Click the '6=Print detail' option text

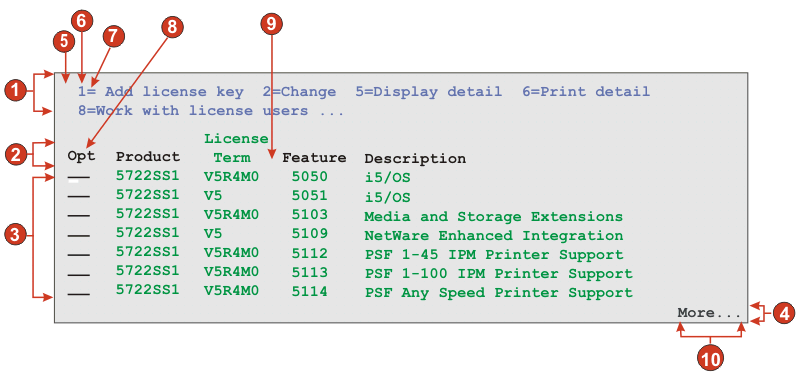coord(586,92)
